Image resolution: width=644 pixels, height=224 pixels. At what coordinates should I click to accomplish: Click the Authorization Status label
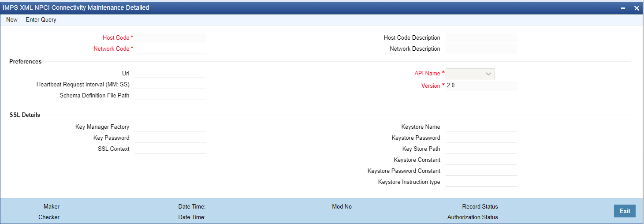click(473, 217)
